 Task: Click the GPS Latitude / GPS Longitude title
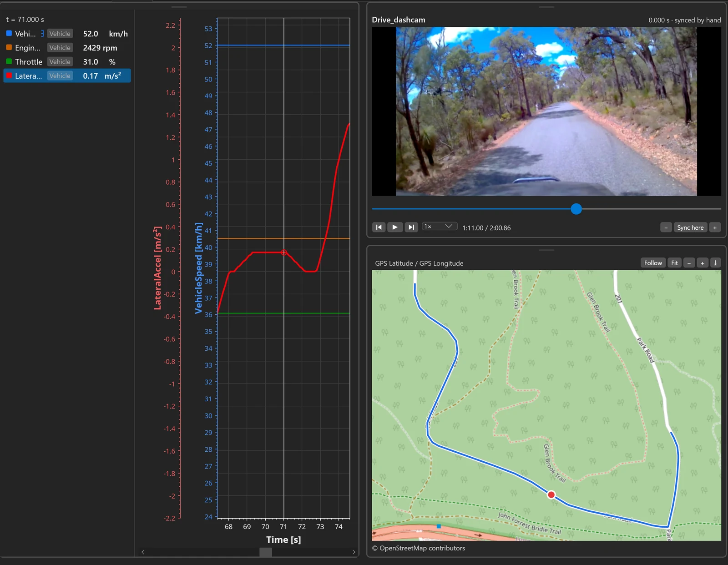(419, 263)
